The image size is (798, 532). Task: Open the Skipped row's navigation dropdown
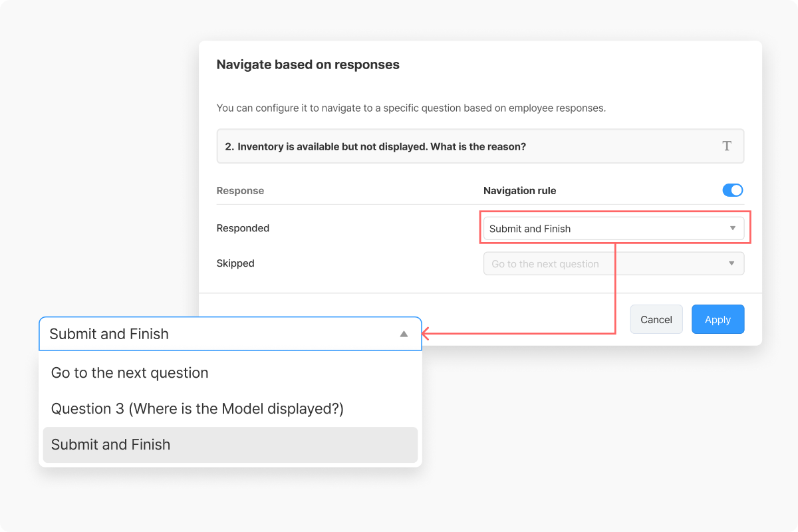point(614,263)
